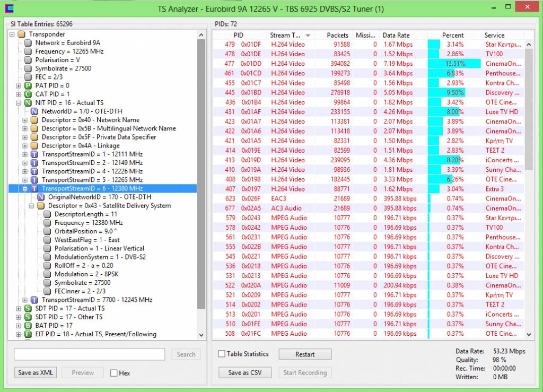The width and height of the screenshot is (543, 392).
Task: Click the green E icon beside EIT PID
Action: tap(28, 334)
